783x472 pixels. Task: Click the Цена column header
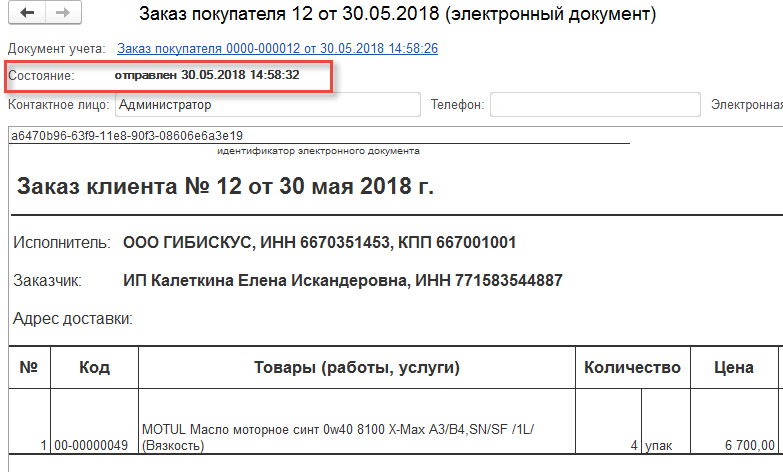733,368
